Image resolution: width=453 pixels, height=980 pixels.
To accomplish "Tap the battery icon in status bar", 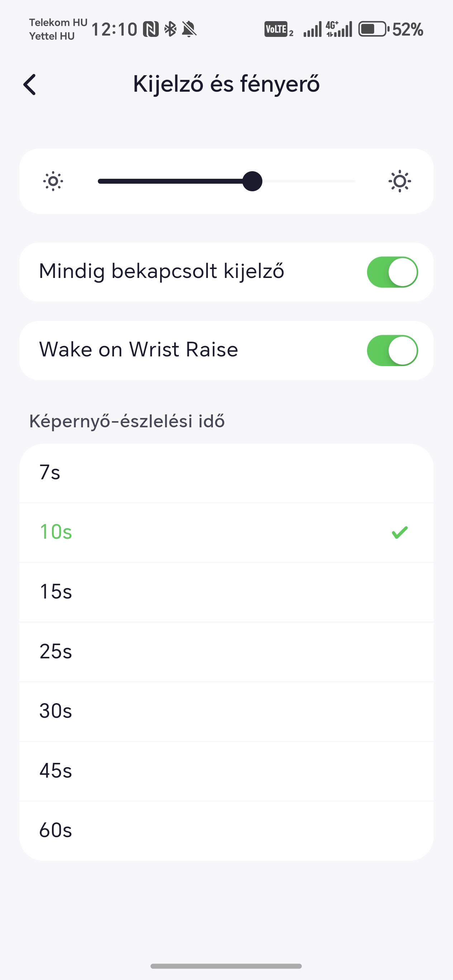I will click(x=374, y=29).
